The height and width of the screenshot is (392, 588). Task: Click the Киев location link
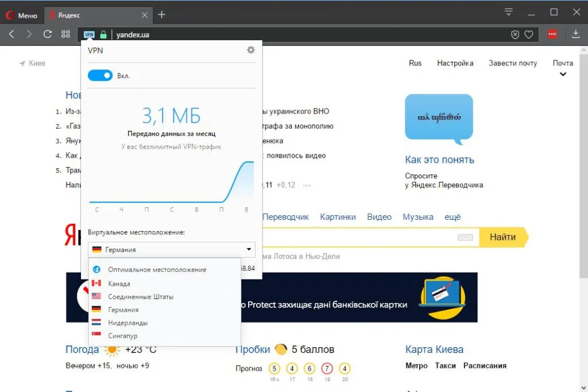tap(32, 63)
